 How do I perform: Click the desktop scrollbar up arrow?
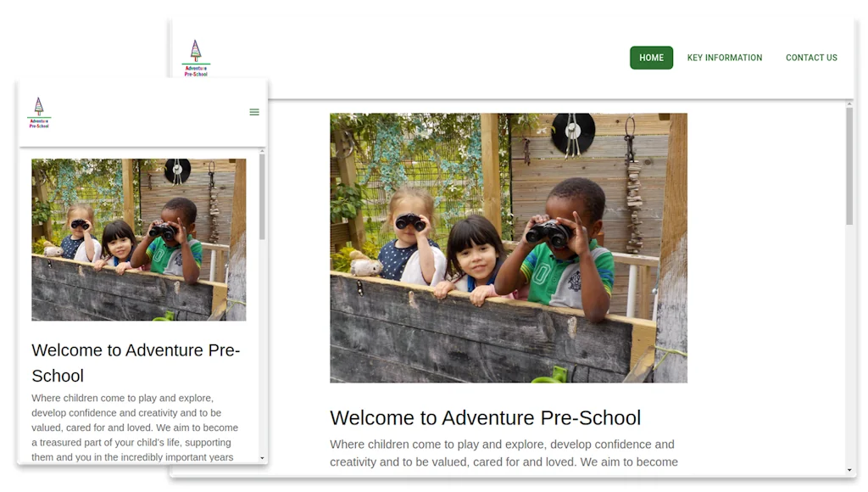pyautogui.click(x=849, y=103)
